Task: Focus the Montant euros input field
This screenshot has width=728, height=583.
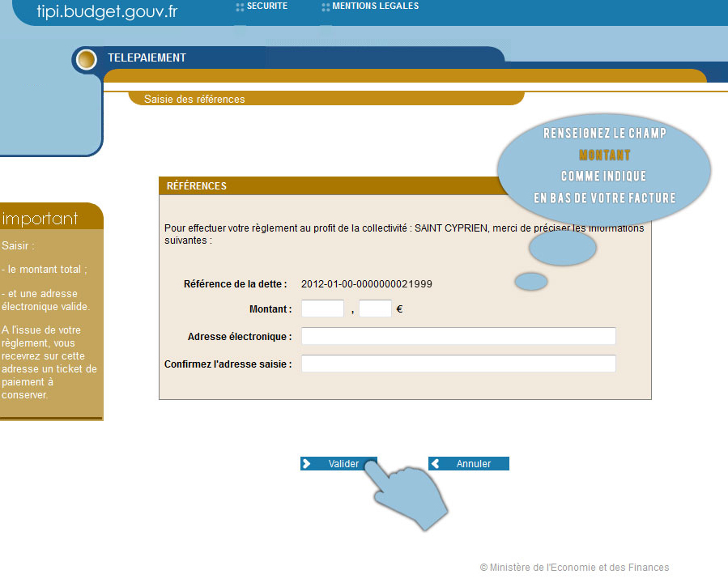Action: [323, 309]
